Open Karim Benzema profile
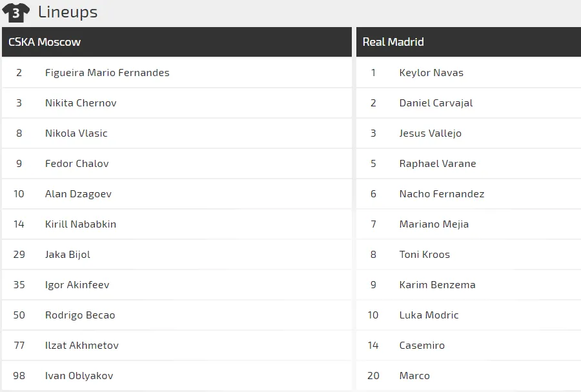This screenshot has width=581, height=392. [x=437, y=285]
